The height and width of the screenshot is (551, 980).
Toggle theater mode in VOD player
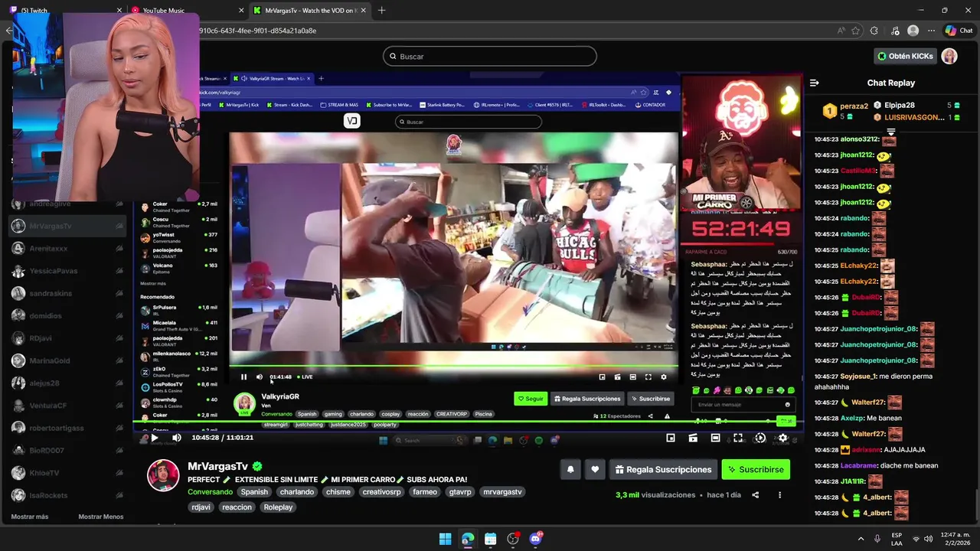715,438
